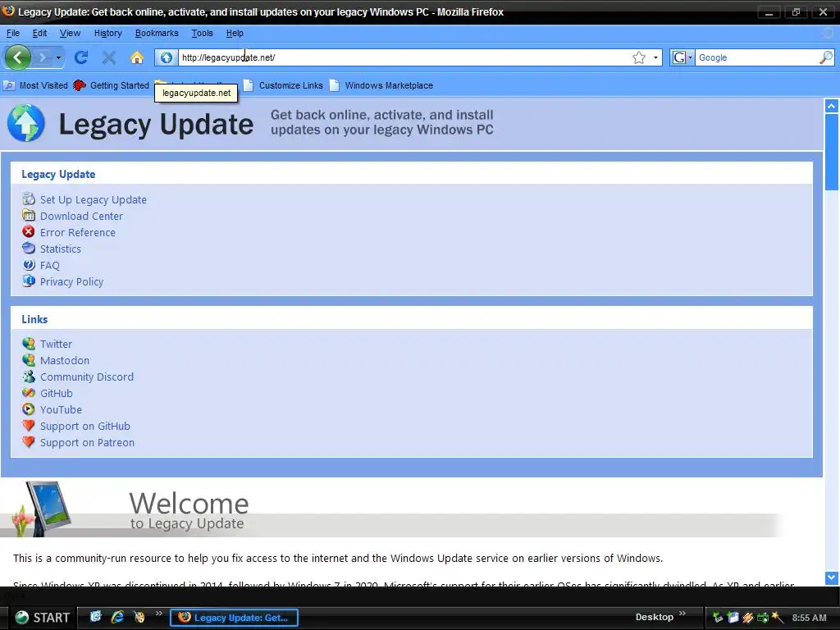
Task: Click the Community Discord people icon
Action: coord(29,376)
